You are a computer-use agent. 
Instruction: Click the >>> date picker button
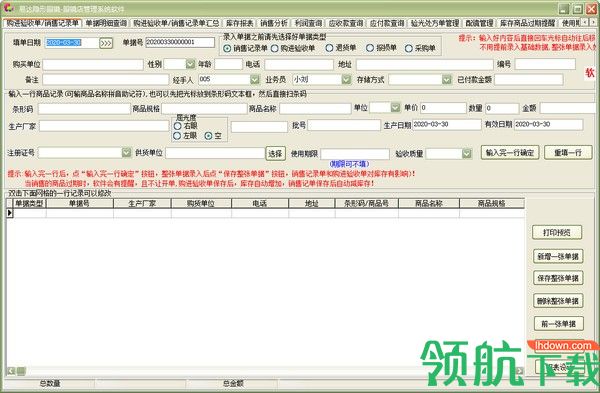(106, 43)
